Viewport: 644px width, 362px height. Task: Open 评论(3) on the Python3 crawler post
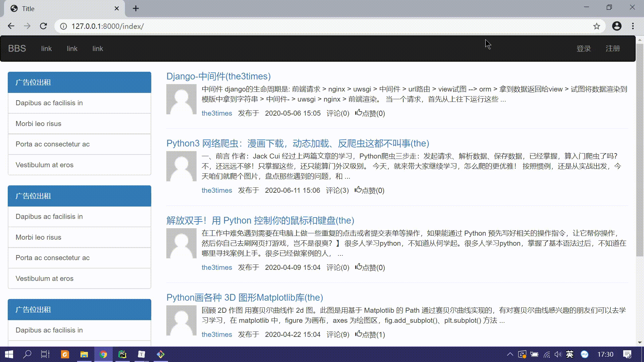[337, 190]
